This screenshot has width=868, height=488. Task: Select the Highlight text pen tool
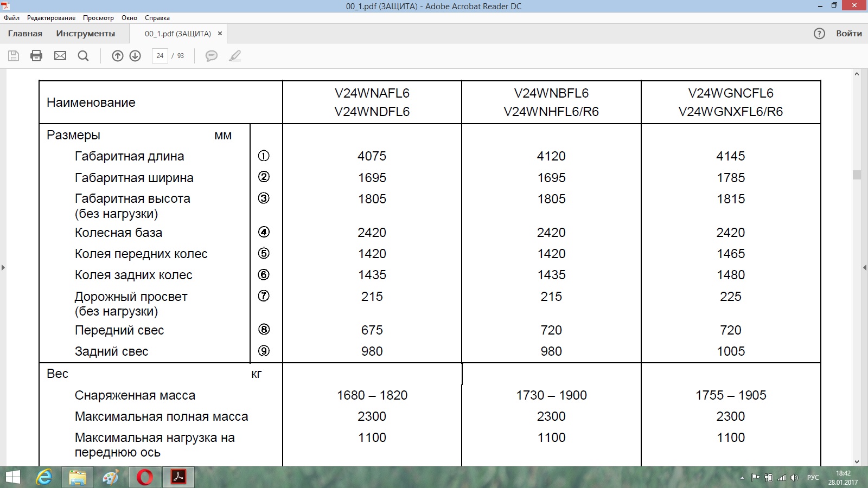235,56
